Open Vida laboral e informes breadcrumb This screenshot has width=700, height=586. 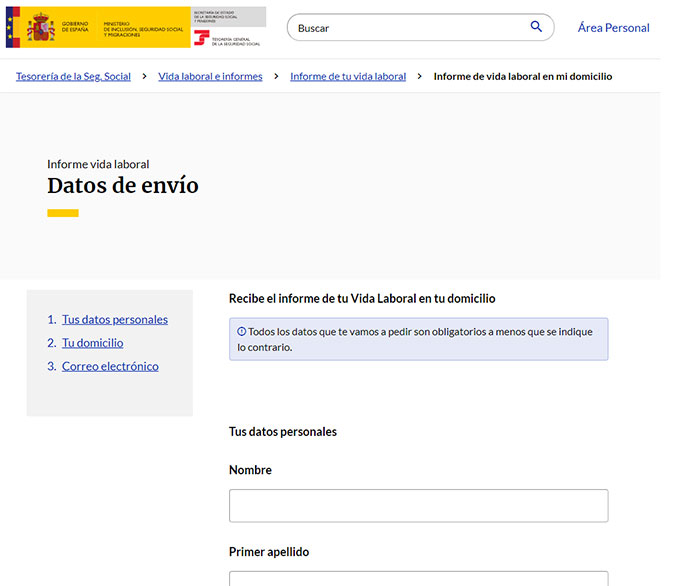click(x=210, y=76)
